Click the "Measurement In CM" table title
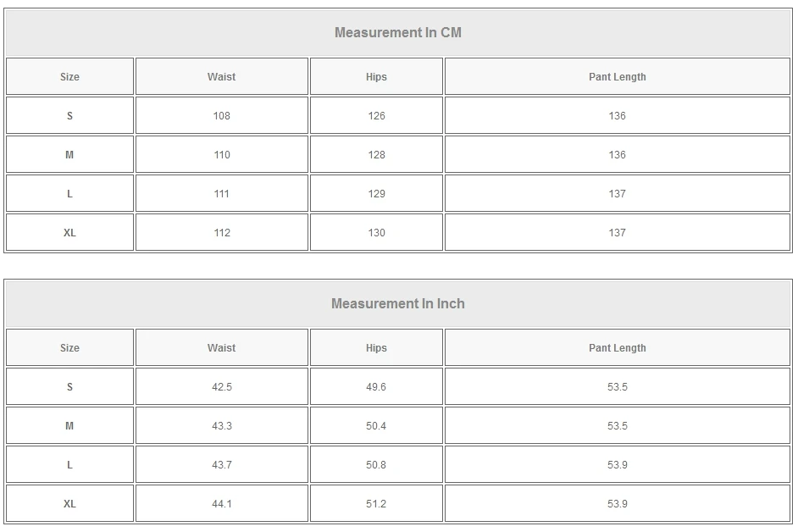The height and width of the screenshot is (532, 798). pos(397,33)
